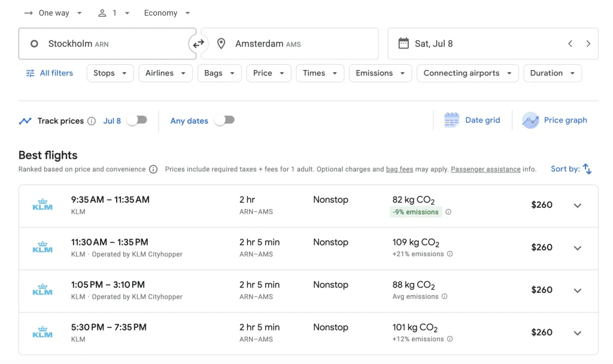Open the Times filter dropdown

point(320,73)
